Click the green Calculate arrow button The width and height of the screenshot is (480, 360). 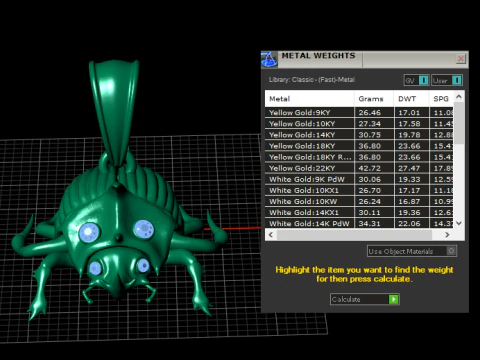coord(394,299)
